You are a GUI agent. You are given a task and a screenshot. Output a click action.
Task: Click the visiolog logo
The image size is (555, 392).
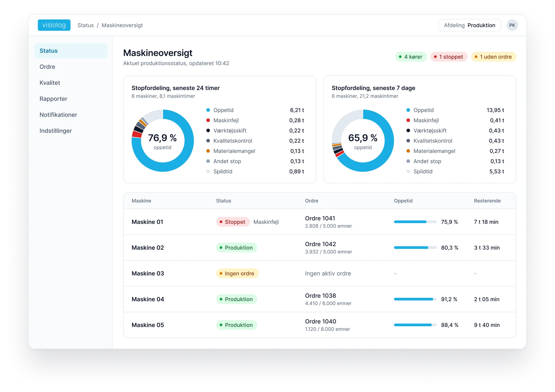(54, 25)
